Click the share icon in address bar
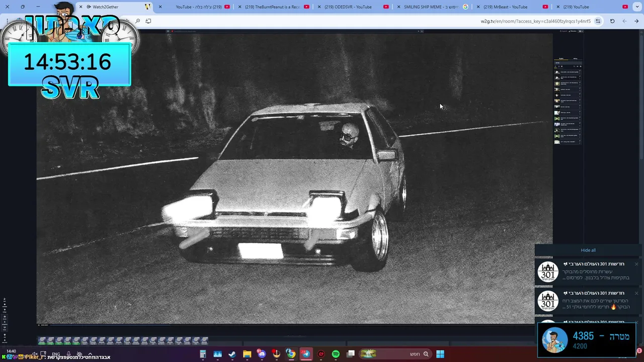The image size is (644, 362). pyautogui.click(x=148, y=21)
